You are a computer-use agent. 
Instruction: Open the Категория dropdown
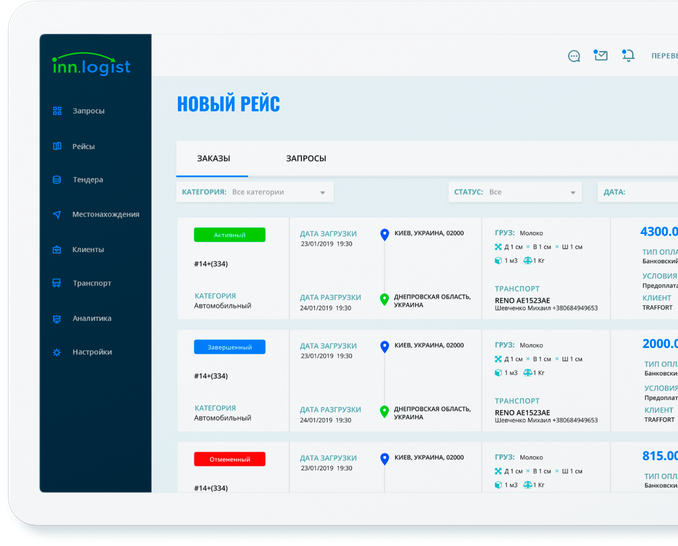coord(255,192)
